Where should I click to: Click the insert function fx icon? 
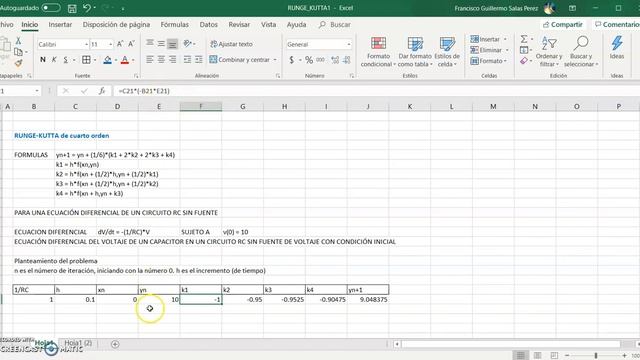point(102,91)
